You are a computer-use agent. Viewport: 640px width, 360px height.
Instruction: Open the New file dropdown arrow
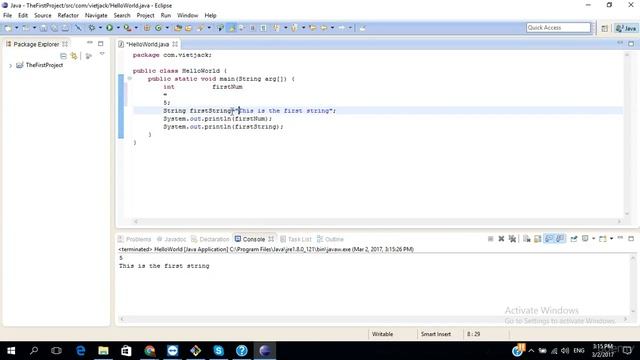(17, 28)
